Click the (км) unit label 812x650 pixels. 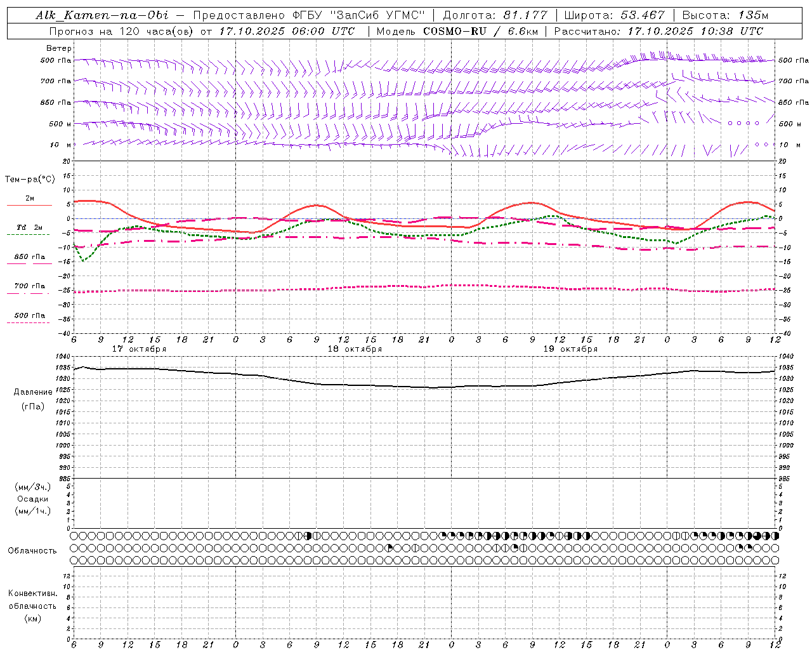[x=32, y=619]
